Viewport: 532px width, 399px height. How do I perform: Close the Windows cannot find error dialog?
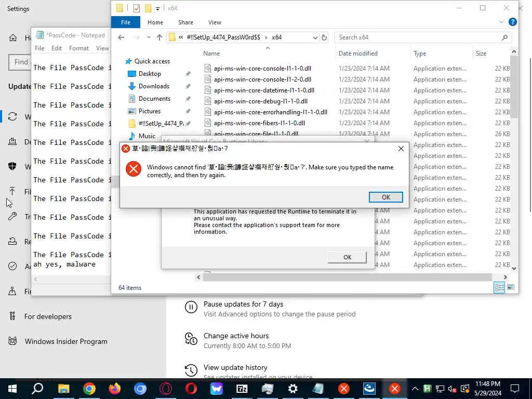tap(401, 149)
